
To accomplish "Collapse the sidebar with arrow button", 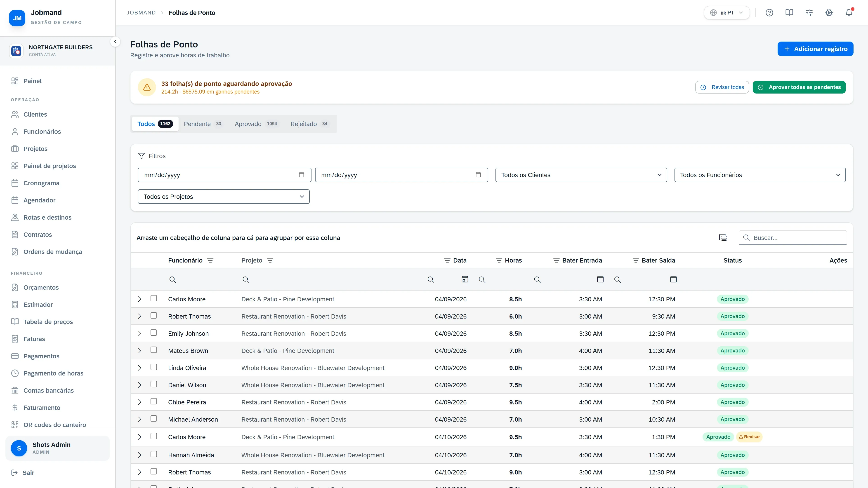I will (115, 42).
